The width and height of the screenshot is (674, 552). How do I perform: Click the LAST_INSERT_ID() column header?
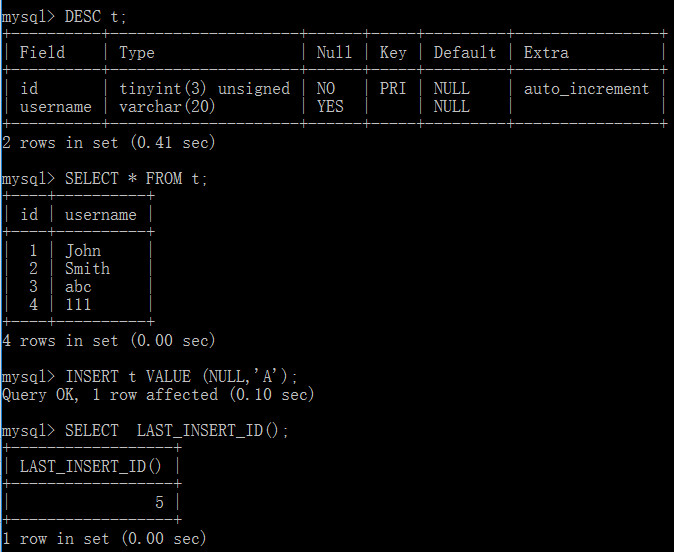coord(91,467)
